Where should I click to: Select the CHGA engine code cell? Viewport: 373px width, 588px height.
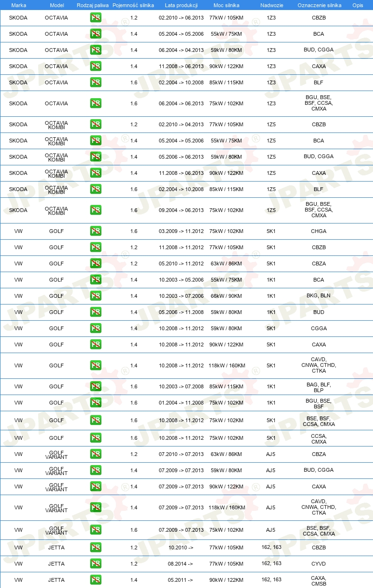click(319, 231)
